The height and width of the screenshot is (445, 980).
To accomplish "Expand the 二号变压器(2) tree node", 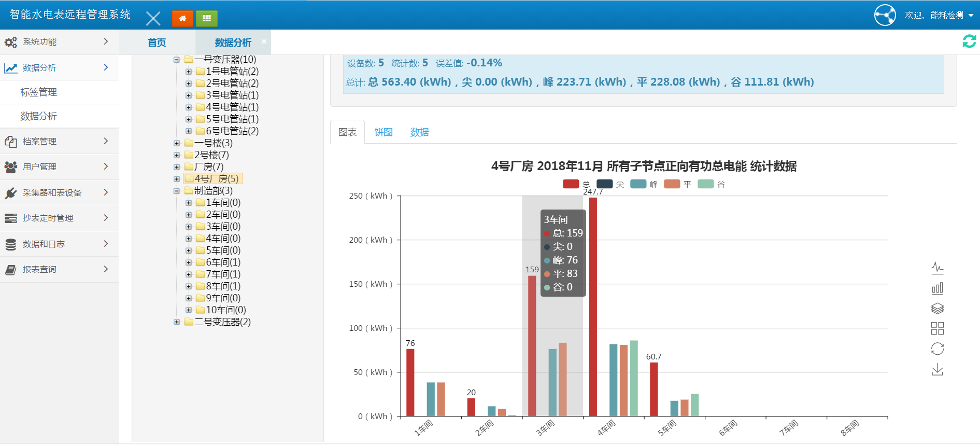I will tap(177, 322).
